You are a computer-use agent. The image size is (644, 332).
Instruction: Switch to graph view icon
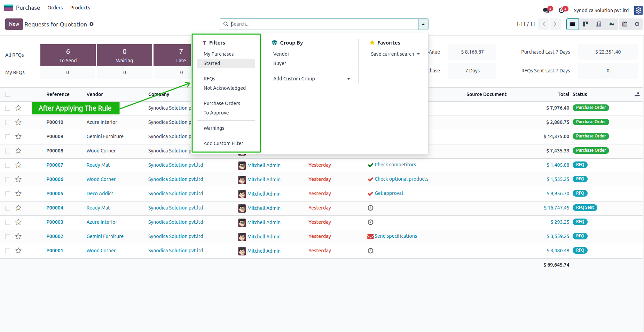[x=612, y=24]
